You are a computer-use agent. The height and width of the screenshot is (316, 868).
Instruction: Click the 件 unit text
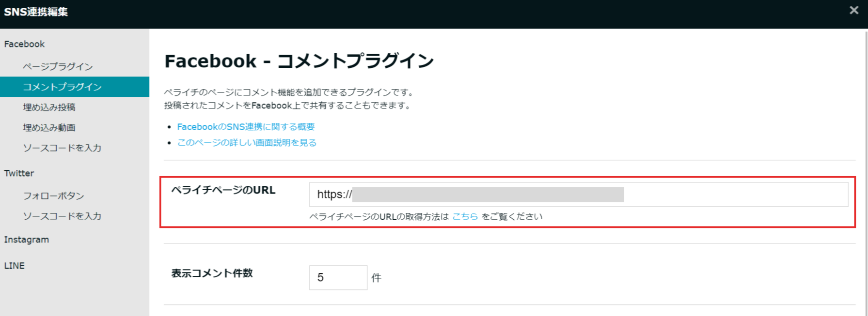click(x=377, y=278)
